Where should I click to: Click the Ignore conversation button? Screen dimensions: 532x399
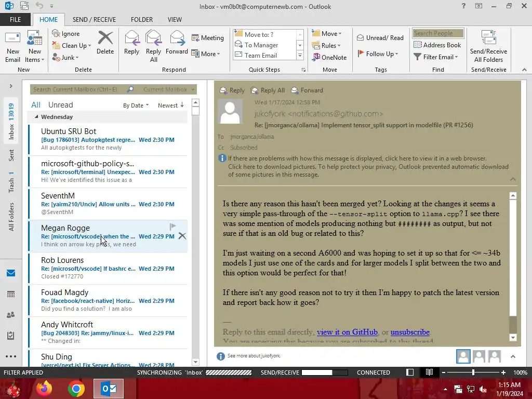(x=66, y=34)
